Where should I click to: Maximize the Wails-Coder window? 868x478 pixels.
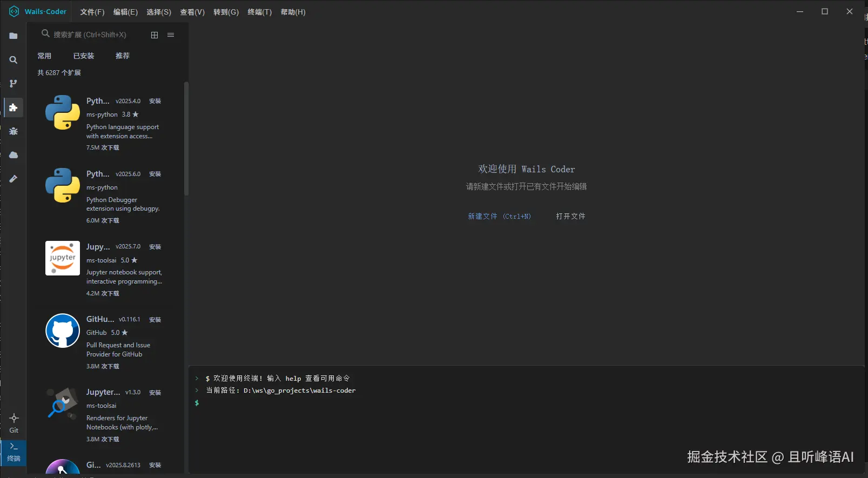tap(825, 11)
